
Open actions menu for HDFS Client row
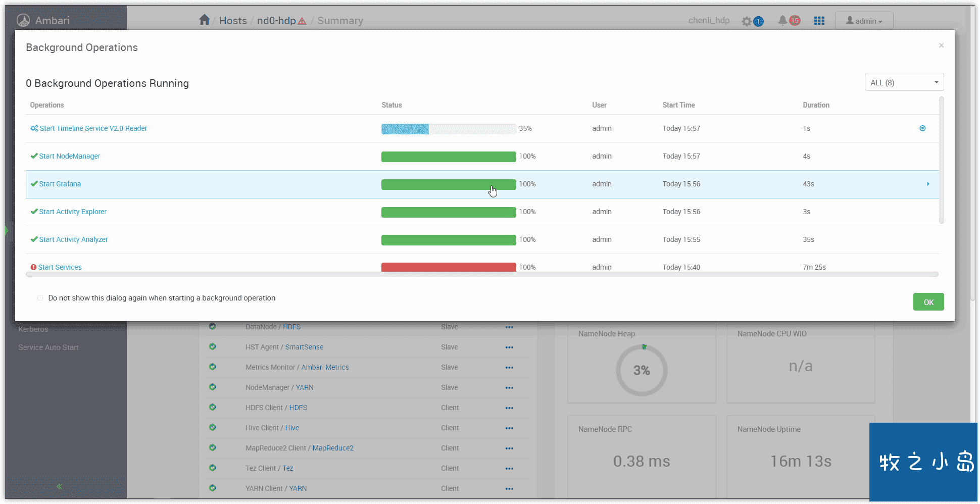click(x=509, y=408)
